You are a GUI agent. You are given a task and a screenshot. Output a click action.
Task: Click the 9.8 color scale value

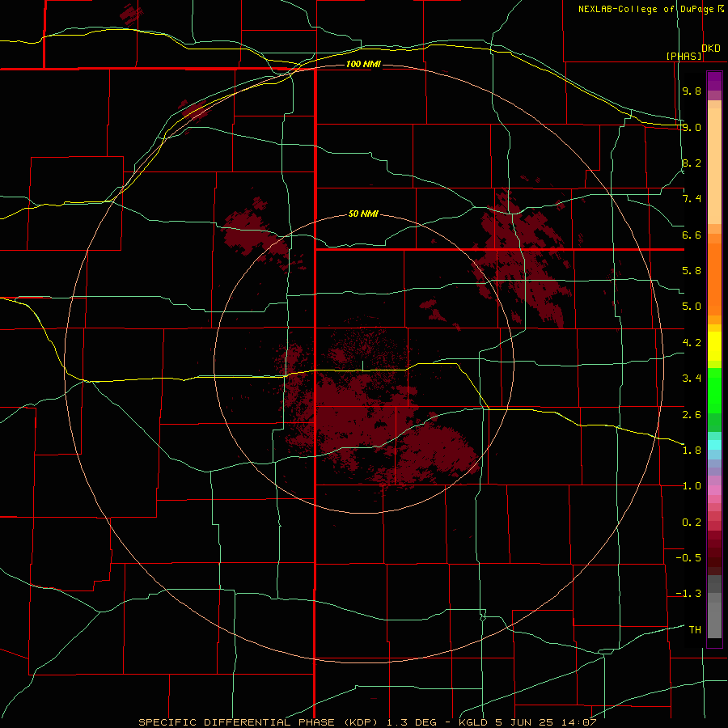[692, 91]
